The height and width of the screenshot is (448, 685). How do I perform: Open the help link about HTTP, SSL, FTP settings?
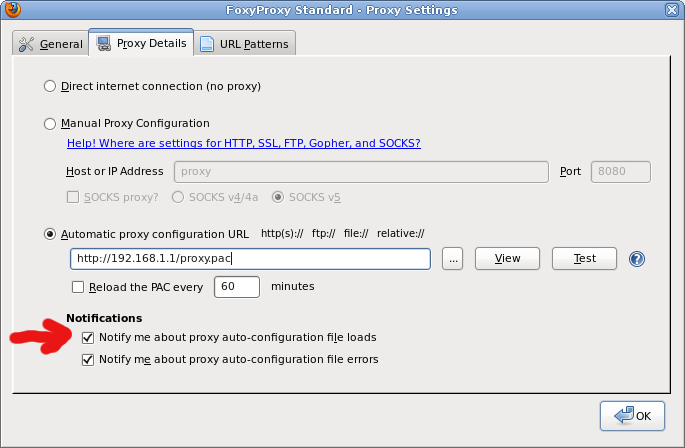(x=244, y=143)
